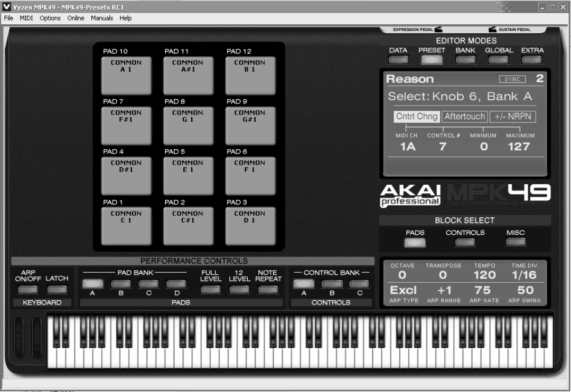Click the Vyzex logo in the title bar
Image resolution: width=571 pixels, height=392 pixels.
6,6
